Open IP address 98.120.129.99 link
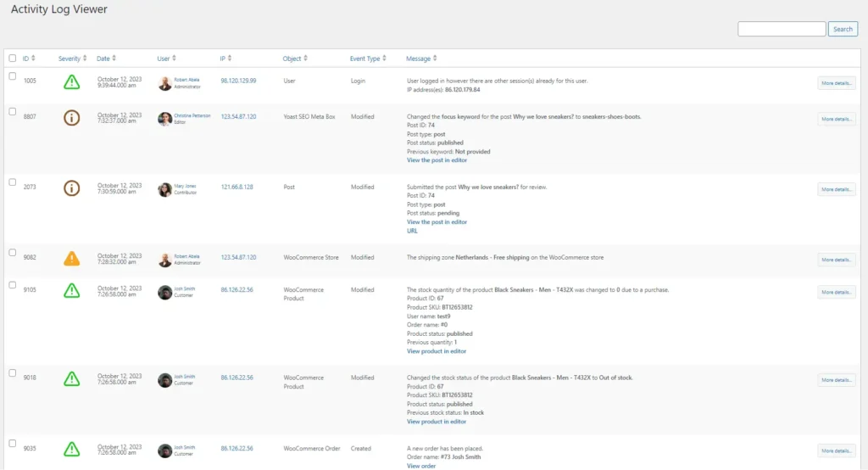868x470 pixels. pyautogui.click(x=238, y=81)
